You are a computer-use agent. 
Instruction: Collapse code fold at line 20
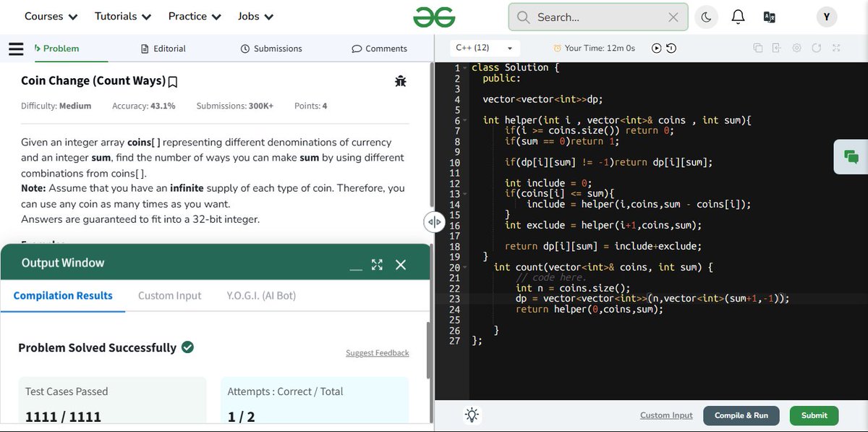(464, 268)
